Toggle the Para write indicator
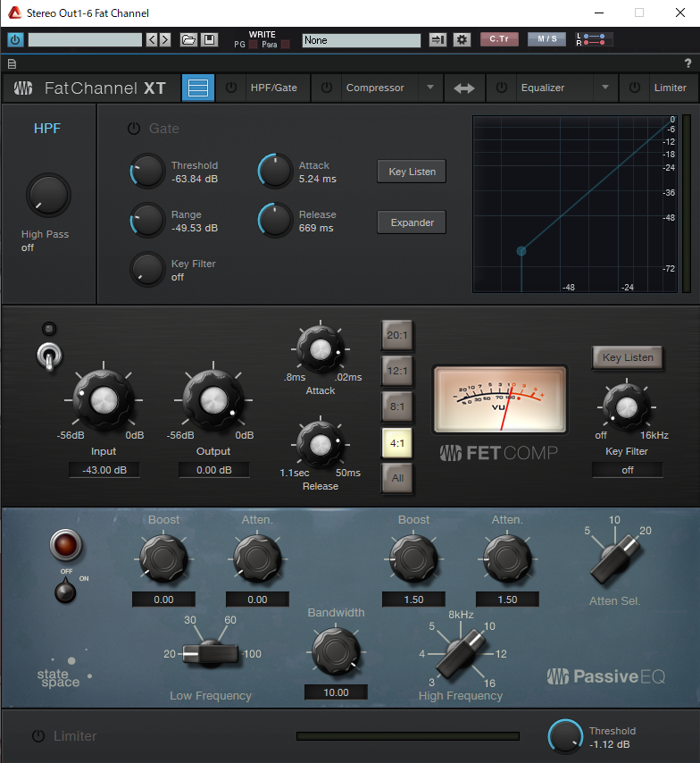Screen dimensions: 700x763 point(286,45)
